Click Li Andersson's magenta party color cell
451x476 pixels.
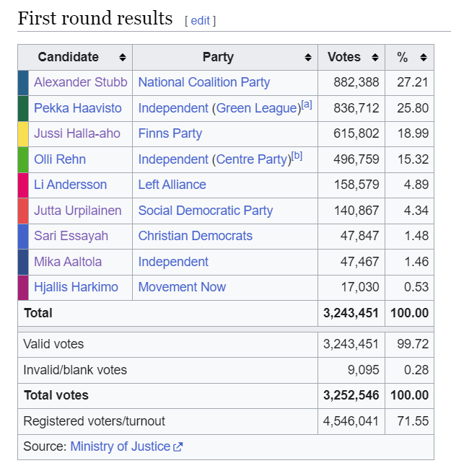tap(23, 185)
